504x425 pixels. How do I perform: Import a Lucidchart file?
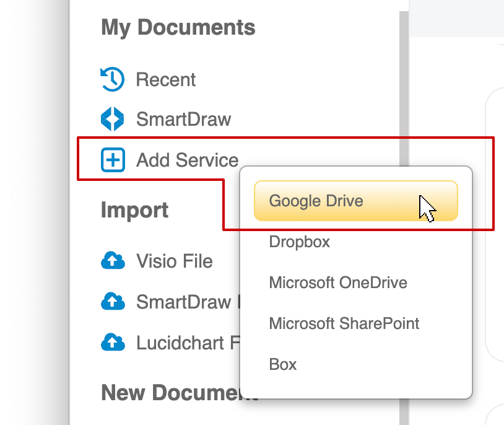(188, 343)
